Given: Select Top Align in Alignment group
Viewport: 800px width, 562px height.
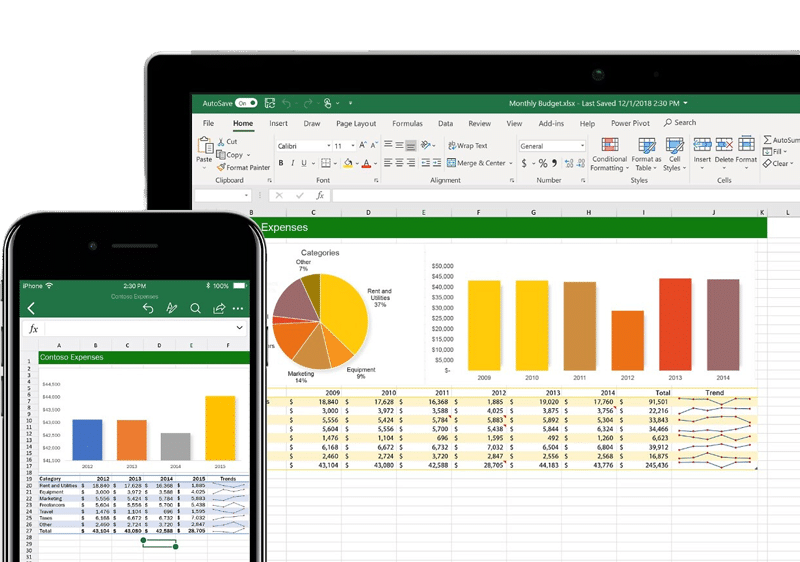Looking at the screenshot, I should 388,145.
